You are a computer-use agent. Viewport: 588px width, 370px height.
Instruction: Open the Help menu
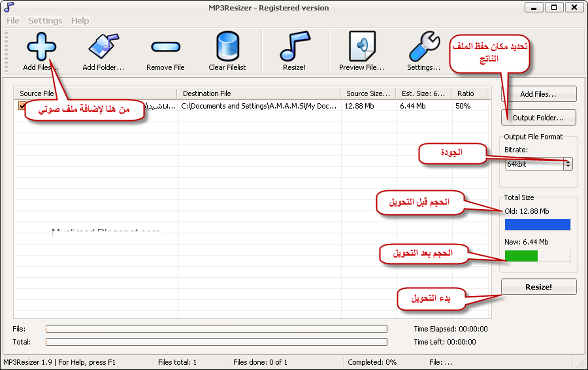80,21
